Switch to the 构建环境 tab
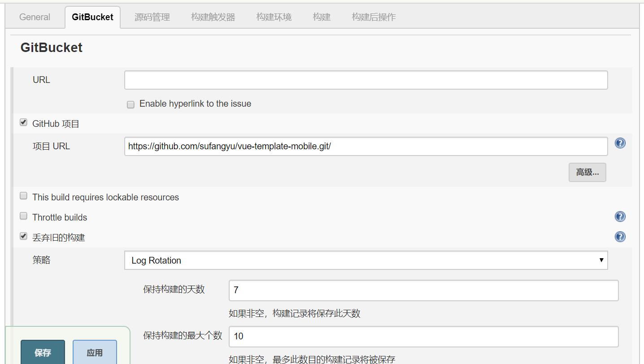 click(274, 17)
